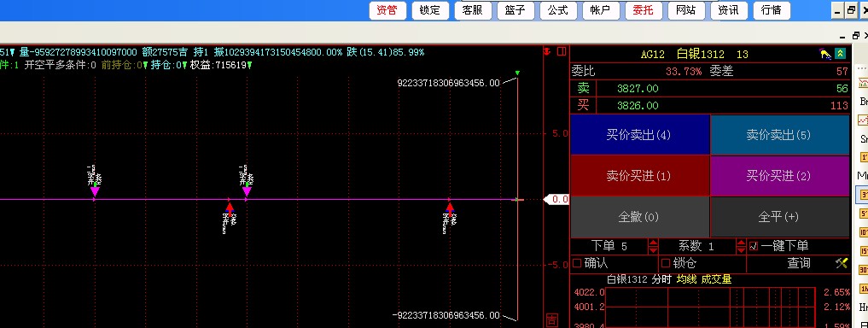Decrease 下单 quantity with down arrow
This screenshot has height=328, width=868.
[x=653, y=250]
